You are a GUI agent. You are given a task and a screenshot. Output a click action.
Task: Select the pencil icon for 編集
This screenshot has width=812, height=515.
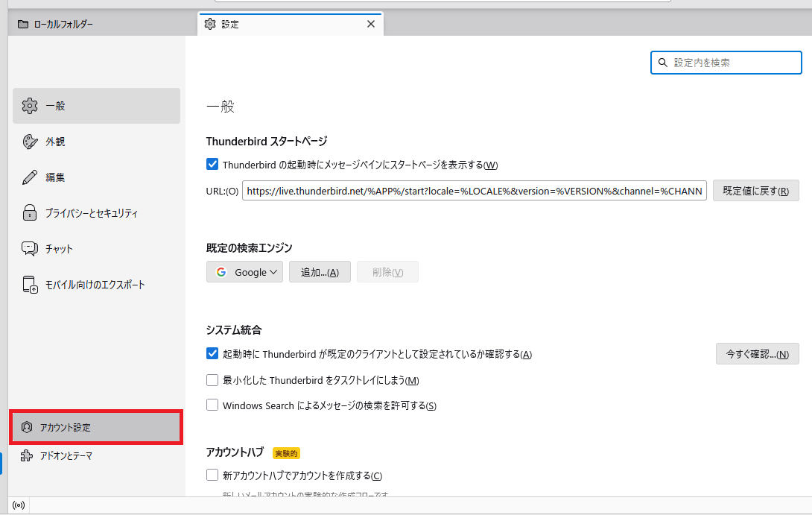pos(30,177)
